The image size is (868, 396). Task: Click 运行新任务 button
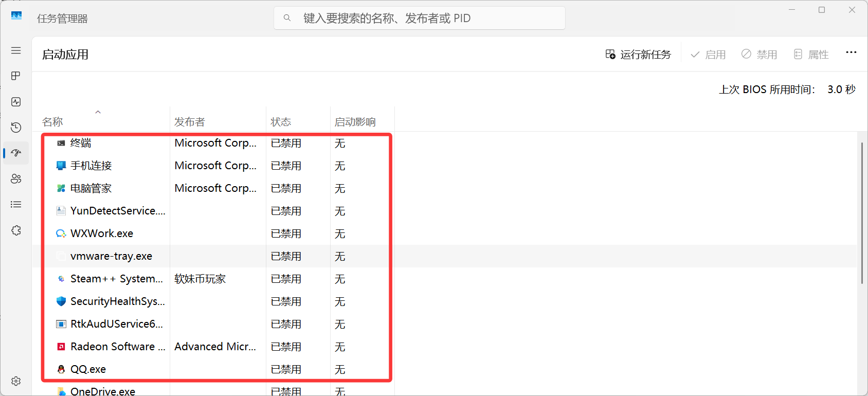[x=638, y=55]
